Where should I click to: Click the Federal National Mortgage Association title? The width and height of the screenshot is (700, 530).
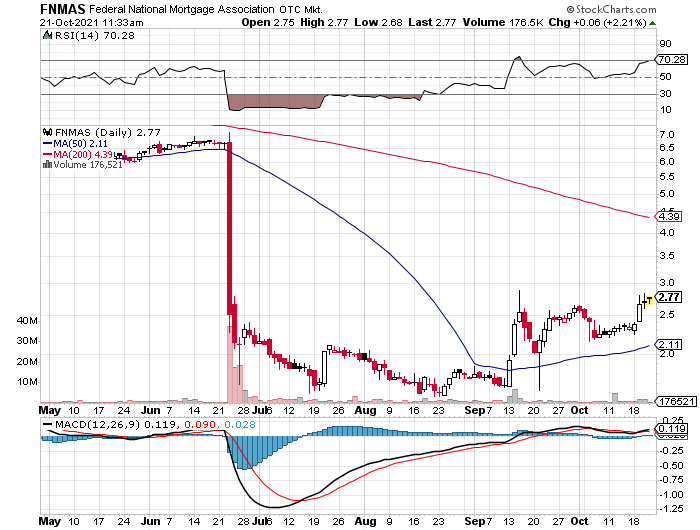point(181,9)
